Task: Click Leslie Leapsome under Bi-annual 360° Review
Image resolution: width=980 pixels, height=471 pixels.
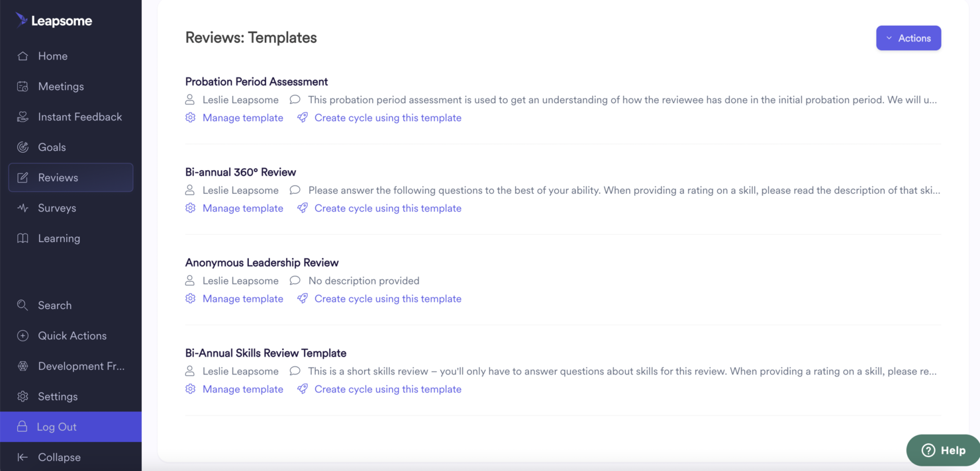Action: 240,191
